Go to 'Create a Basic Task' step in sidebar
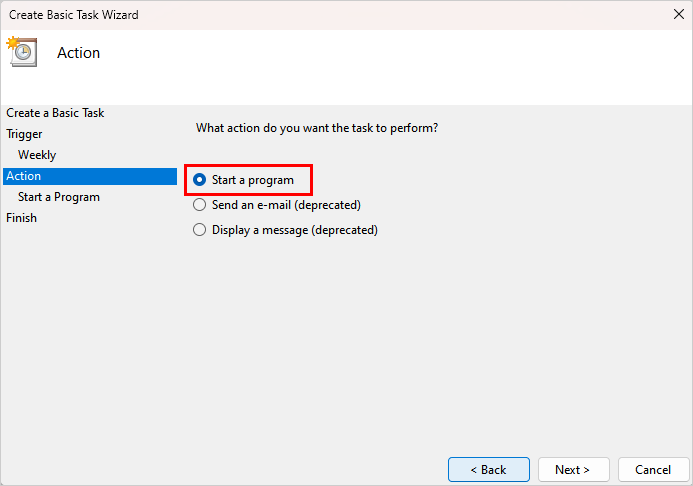Image resolution: width=693 pixels, height=486 pixels. tap(55, 113)
